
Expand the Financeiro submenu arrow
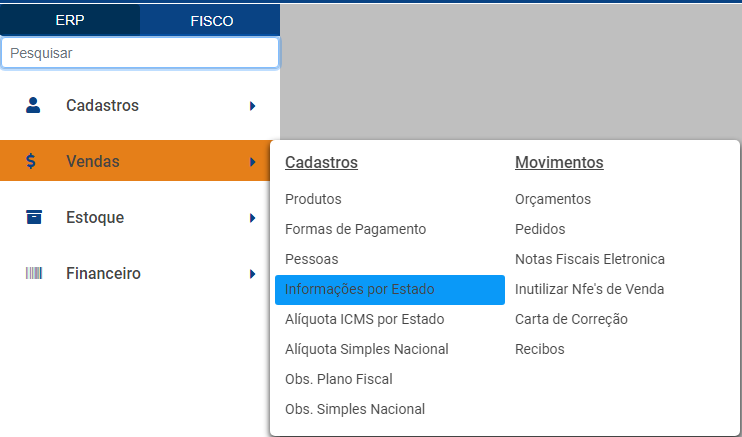click(x=254, y=273)
